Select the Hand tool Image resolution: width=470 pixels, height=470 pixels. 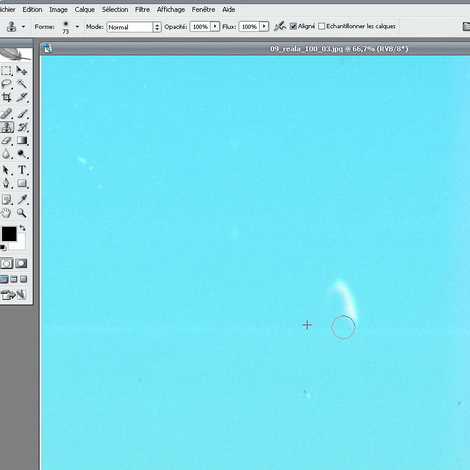pos(6,213)
